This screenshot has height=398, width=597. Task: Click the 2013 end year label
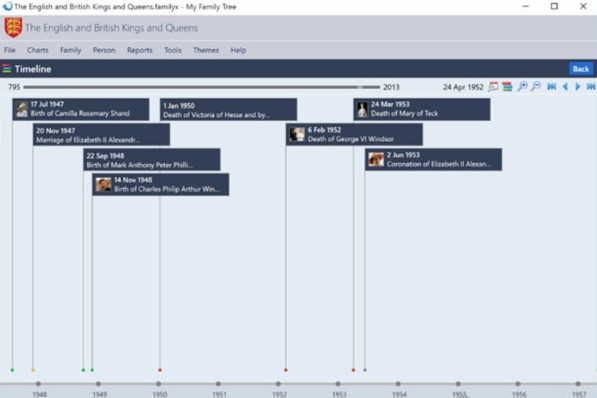click(x=391, y=87)
